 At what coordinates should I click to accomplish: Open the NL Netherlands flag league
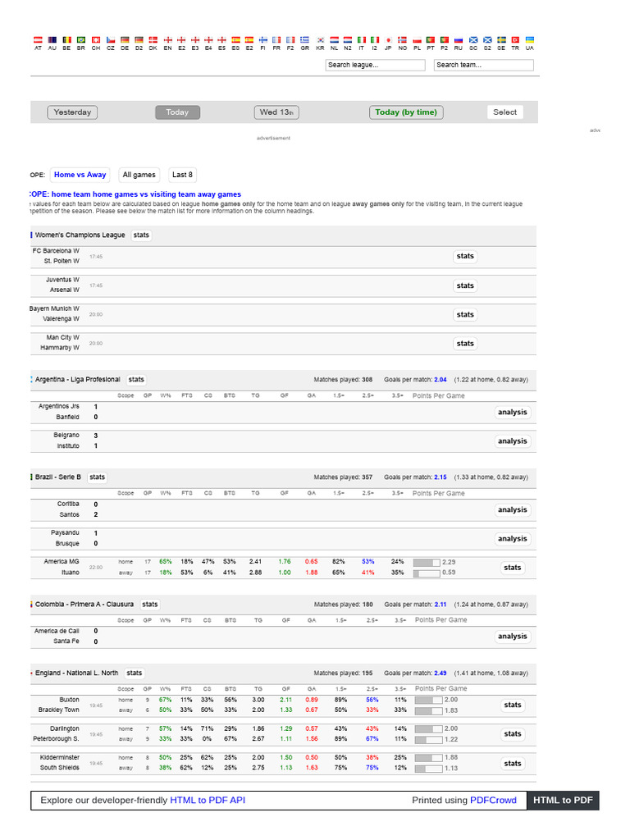point(335,40)
